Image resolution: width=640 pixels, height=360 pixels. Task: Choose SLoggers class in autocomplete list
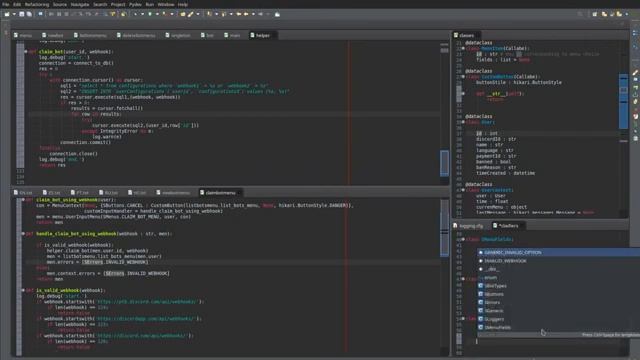click(558, 319)
